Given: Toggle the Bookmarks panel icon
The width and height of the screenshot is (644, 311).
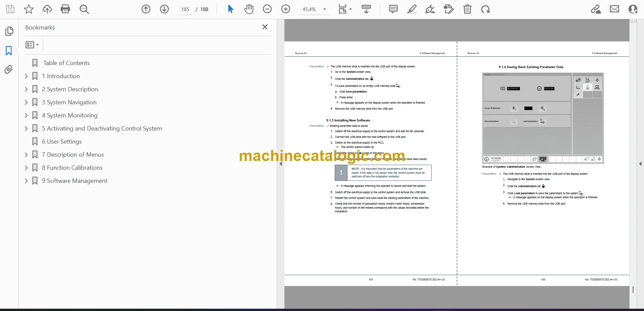Looking at the screenshot, I should click(9, 51).
